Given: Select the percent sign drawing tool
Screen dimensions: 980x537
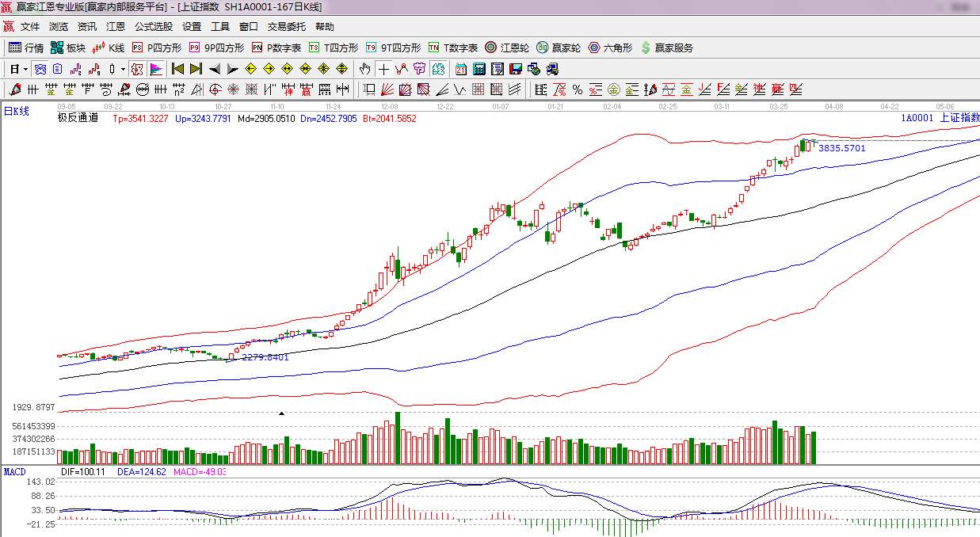Looking at the screenshot, I should (x=577, y=89).
